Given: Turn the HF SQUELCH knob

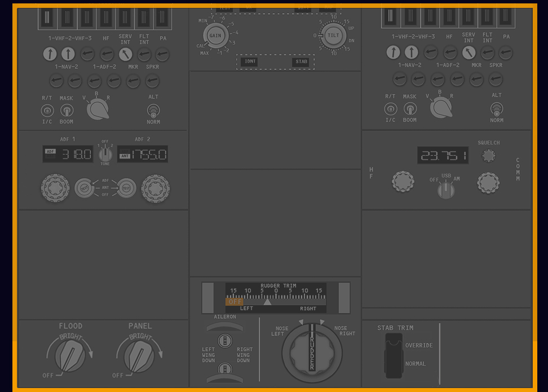Looking at the screenshot, I should pos(488,156).
